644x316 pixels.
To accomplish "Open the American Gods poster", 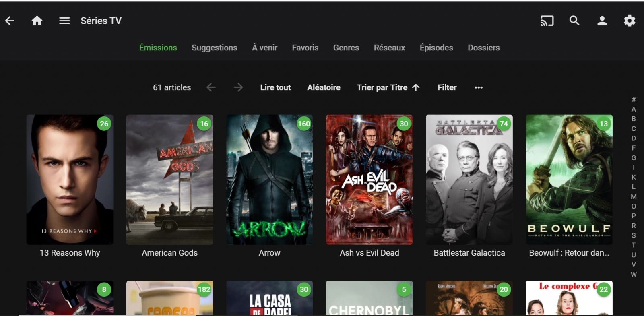I will (170, 180).
